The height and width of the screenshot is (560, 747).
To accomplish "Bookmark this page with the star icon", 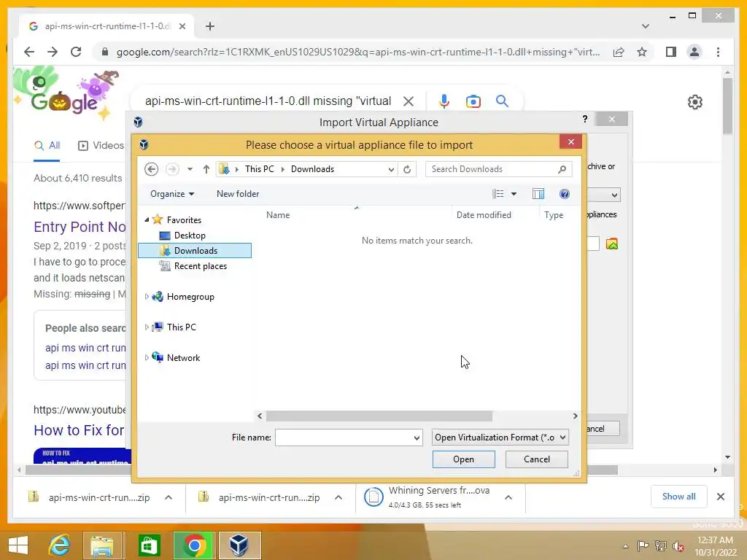I will pos(642,52).
